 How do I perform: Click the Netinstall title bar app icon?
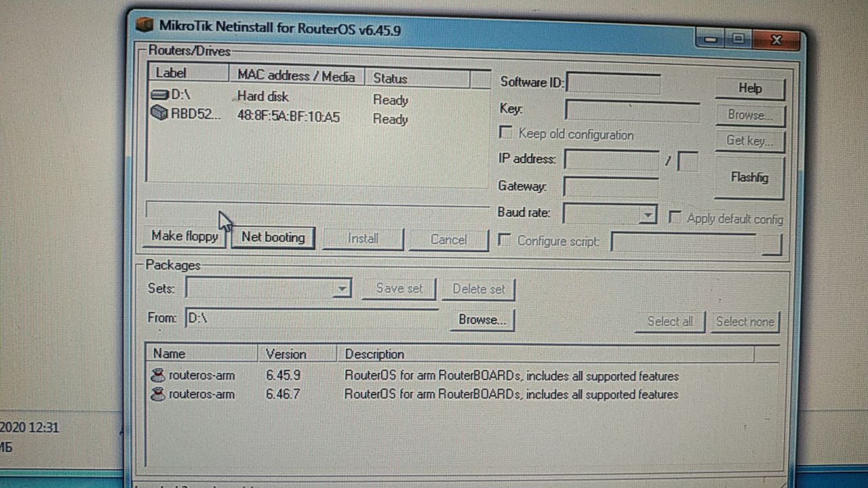(x=144, y=25)
